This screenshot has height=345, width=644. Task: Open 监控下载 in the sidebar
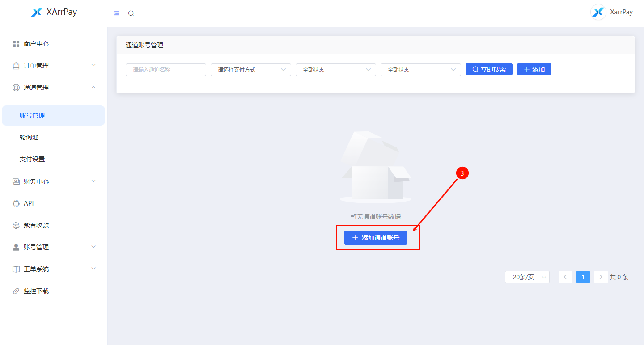[x=36, y=291]
